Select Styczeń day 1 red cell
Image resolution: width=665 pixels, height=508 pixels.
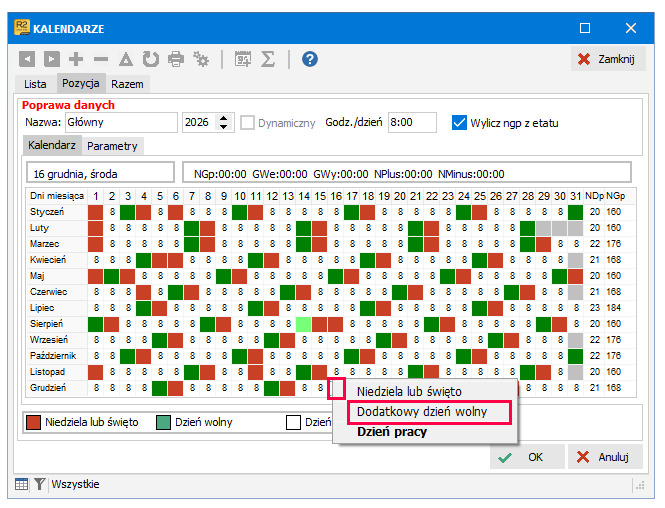coord(96,212)
